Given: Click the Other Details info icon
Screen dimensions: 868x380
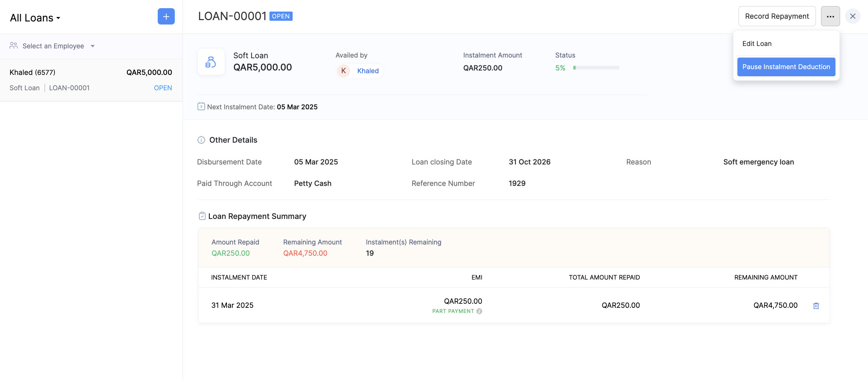Looking at the screenshot, I should [x=201, y=140].
